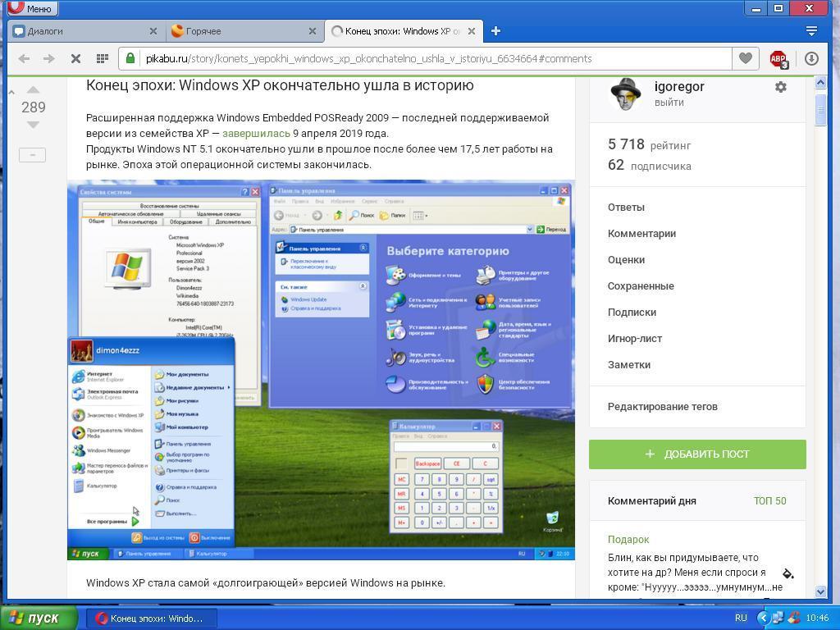The height and width of the screenshot is (630, 840).
Task: Open profile settings gear icon
Action: 780,87
